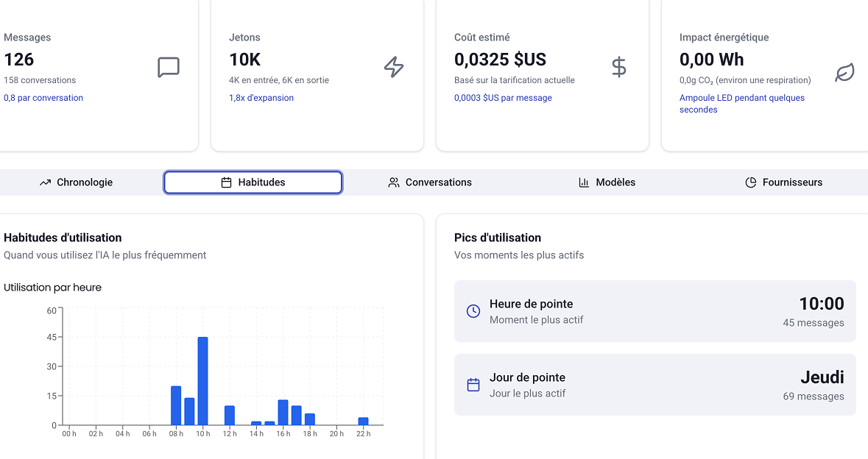The height and width of the screenshot is (459, 868).
Task: Click the pie-chart icon beside Fournisseurs
Action: coord(749,182)
